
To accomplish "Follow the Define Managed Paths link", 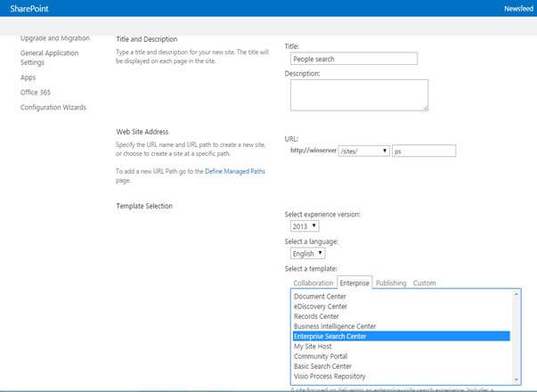I will tap(235, 171).
